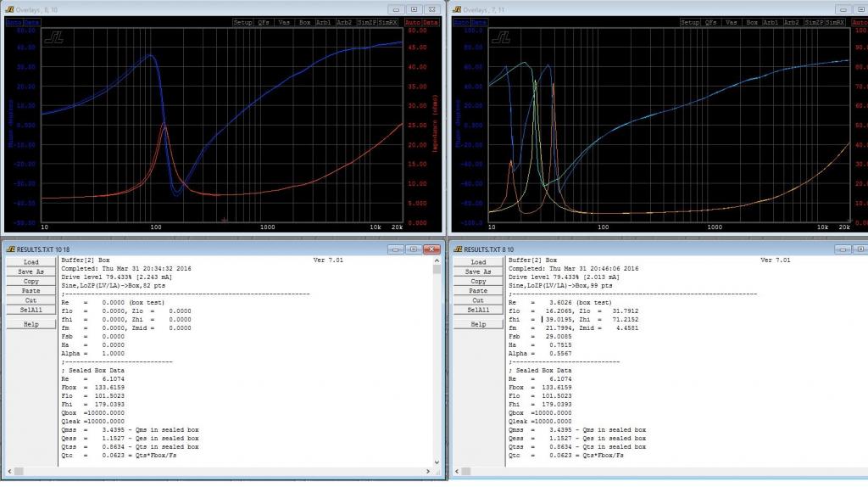Toggle red Data button in Overlays 8, 10
Screen dimensions: 868x487
point(431,22)
